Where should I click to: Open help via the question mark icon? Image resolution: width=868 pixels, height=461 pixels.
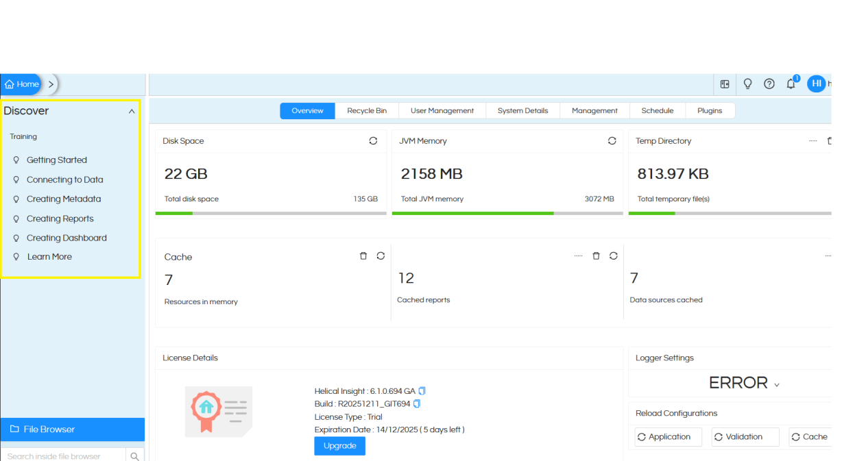[769, 84]
